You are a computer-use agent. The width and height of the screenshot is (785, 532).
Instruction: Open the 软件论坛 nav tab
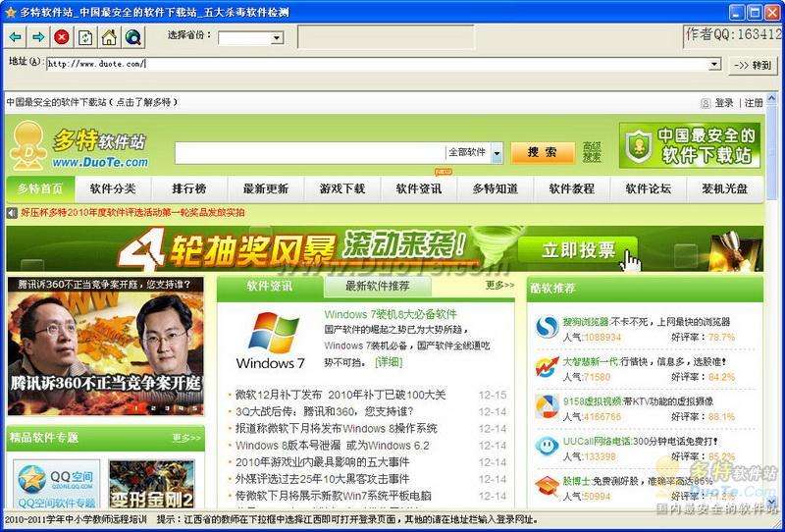pyautogui.click(x=649, y=188)
